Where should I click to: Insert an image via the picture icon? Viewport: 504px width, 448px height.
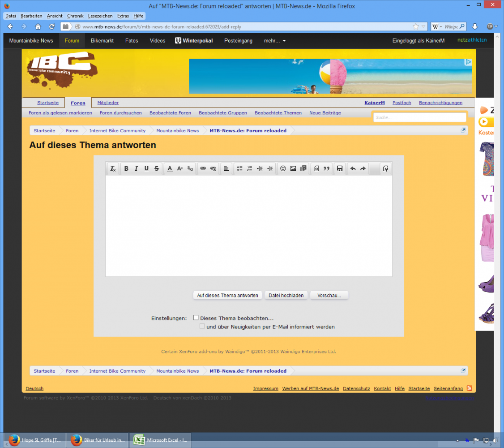(x=293, y=168)
